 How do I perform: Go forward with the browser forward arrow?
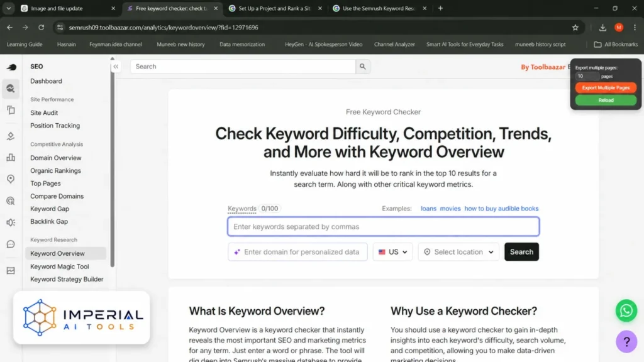pos(25,28)
